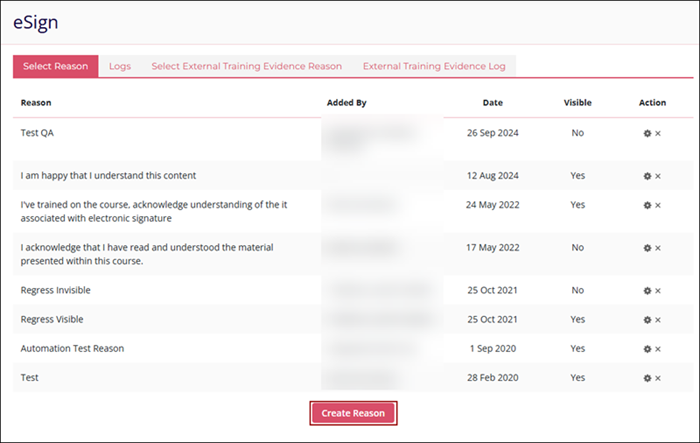Click the Date column header

pos(492,103)
